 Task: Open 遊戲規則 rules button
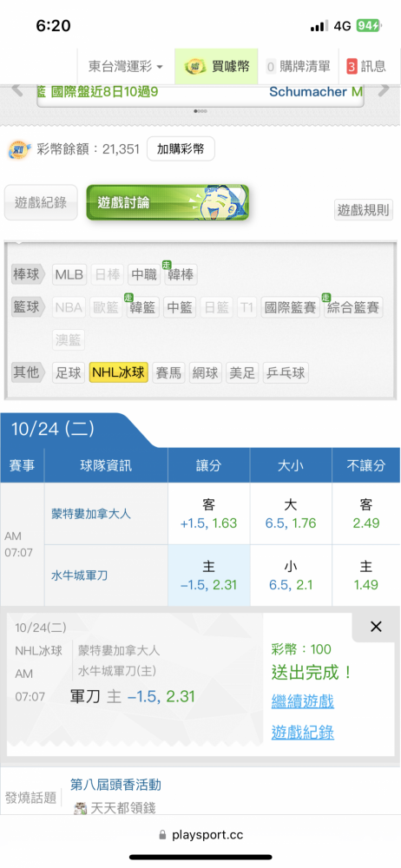(364, 210)
